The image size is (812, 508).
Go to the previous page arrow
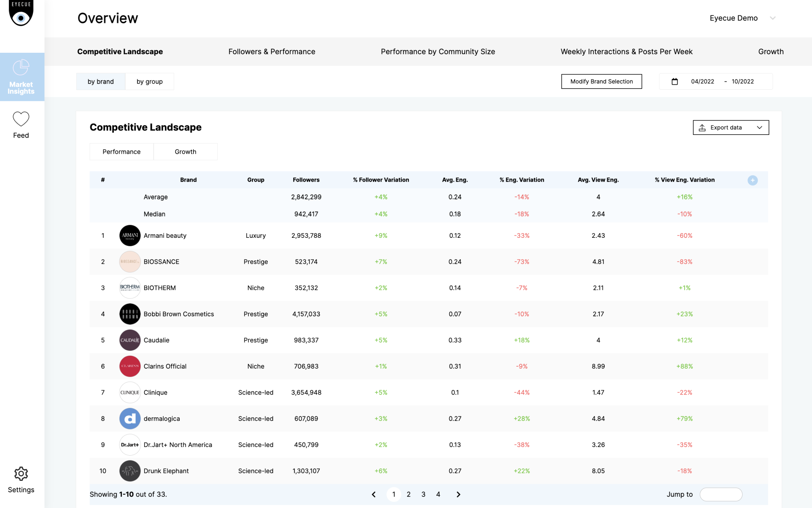point(374,494)
